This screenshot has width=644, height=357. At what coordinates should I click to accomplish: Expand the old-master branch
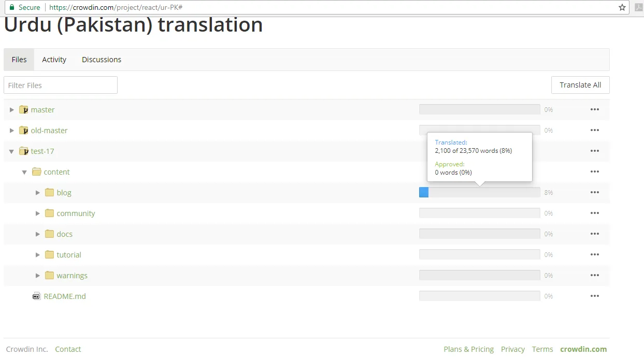(11, 131)
